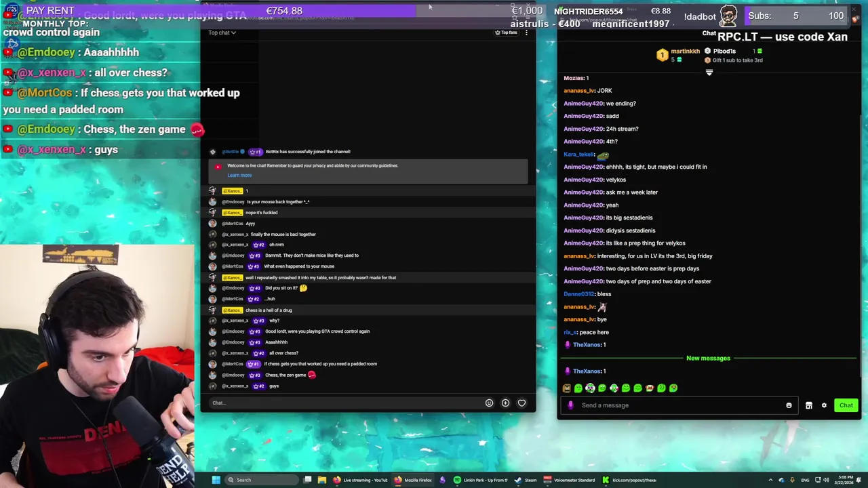Click martinkh in the gift leaderboard
Image resolution: width=868 pixels, height=488 pixels.
pyautogui.click(x=685, y=52)
